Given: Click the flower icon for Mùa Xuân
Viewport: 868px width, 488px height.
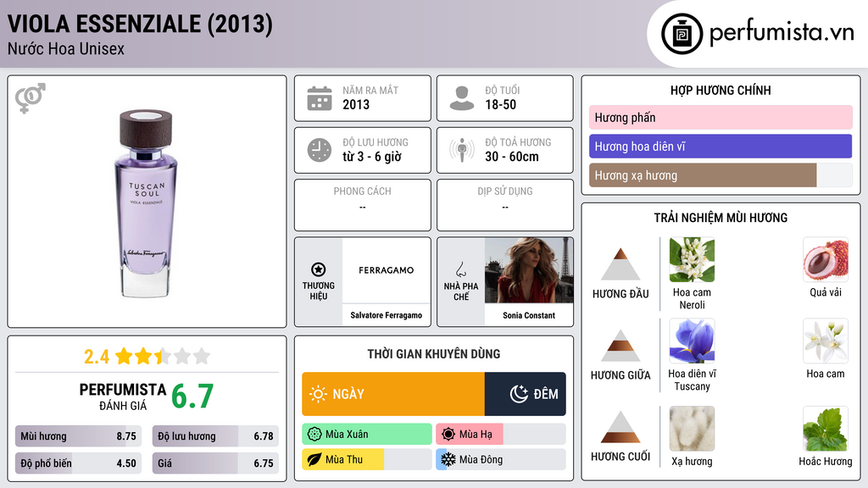Looking at the screenshot, I should click(314, 435).
